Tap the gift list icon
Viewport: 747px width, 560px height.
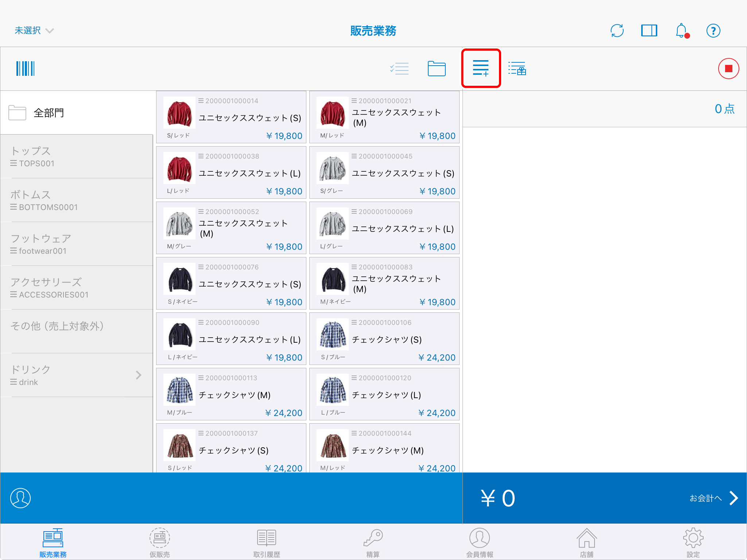(517, 69)
